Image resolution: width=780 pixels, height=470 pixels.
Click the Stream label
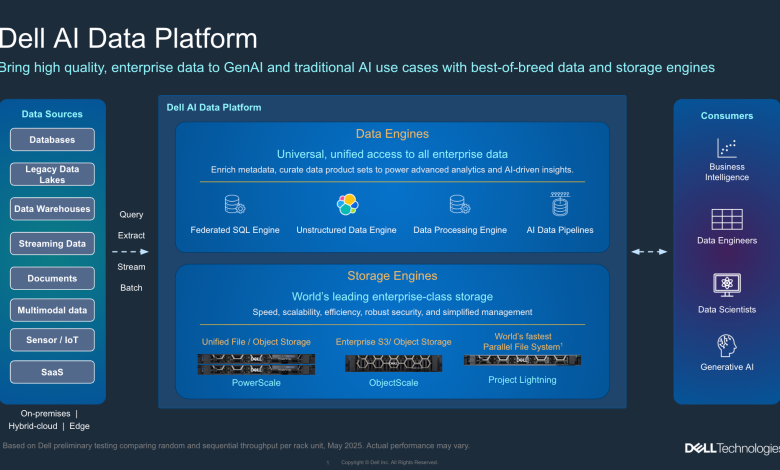131,267
